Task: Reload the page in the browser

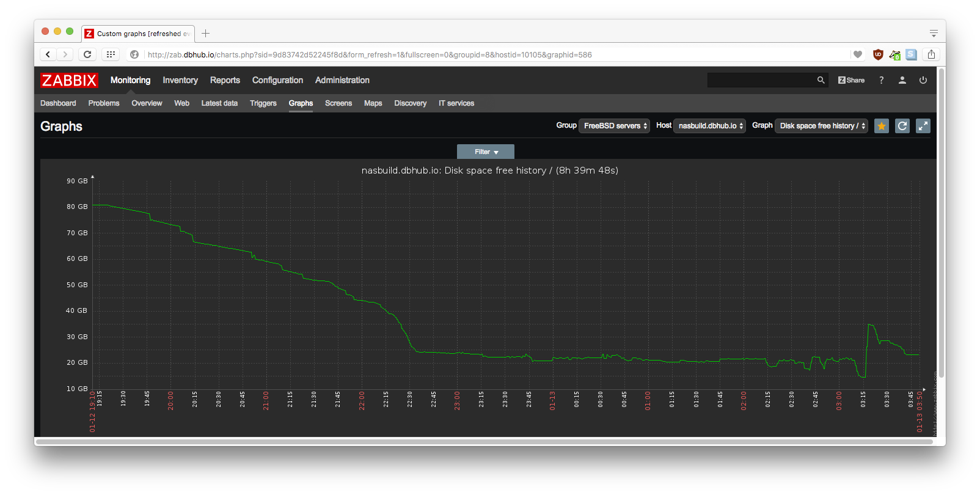Action: point(87,54)
